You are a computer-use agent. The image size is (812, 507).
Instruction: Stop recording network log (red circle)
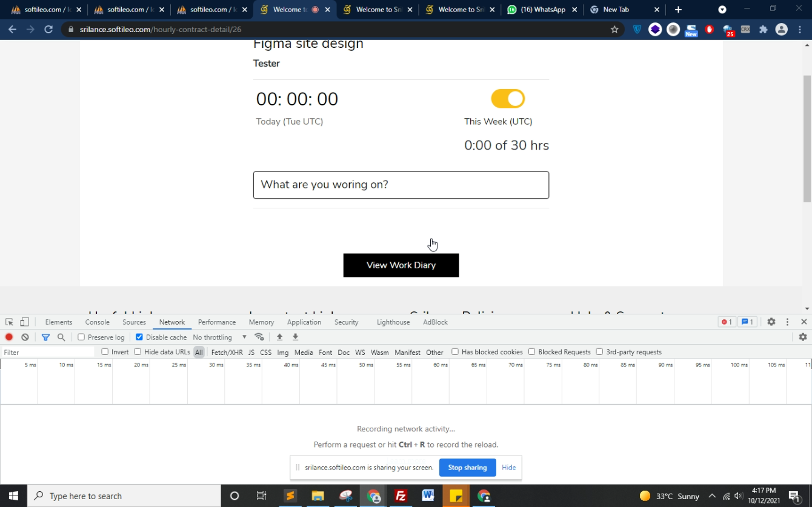click(x=9, y=337)
